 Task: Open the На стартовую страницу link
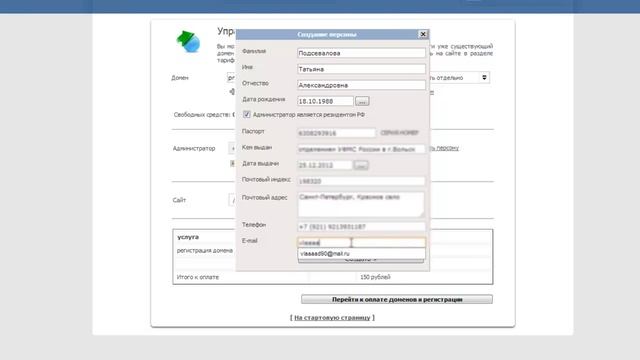pyautogui.click(x=332, y=318)
